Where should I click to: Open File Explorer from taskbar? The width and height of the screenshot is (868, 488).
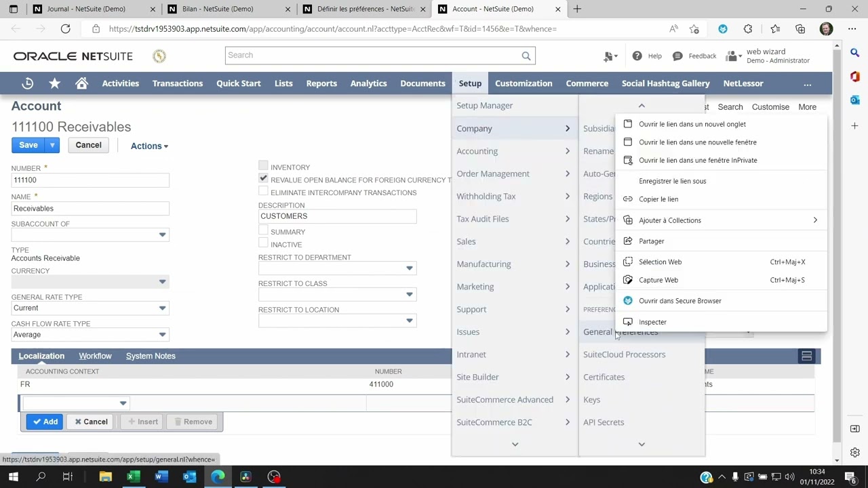(x=105, y=476)
